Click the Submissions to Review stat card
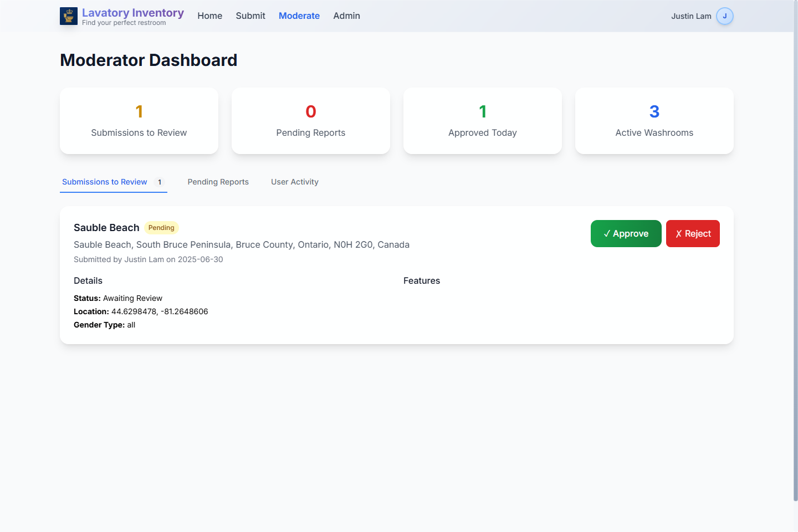Viewport: 798px width, 532px height. (x=139, y=121)
